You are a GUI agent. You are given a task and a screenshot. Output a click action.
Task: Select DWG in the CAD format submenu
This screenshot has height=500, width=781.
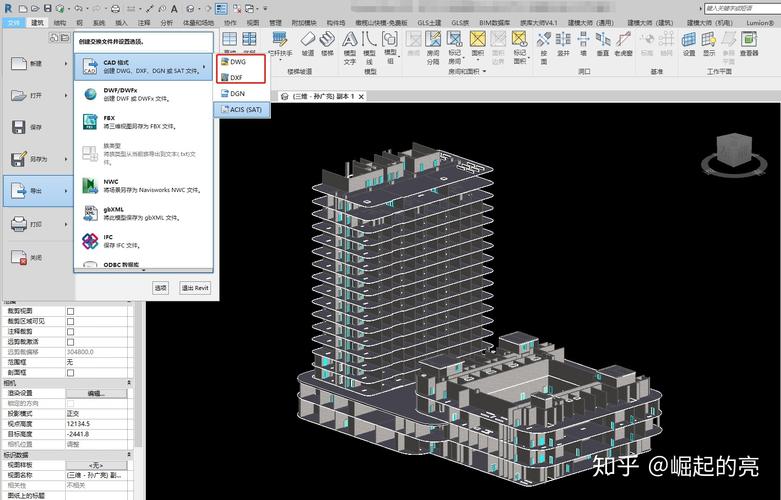tap(238, 62)
